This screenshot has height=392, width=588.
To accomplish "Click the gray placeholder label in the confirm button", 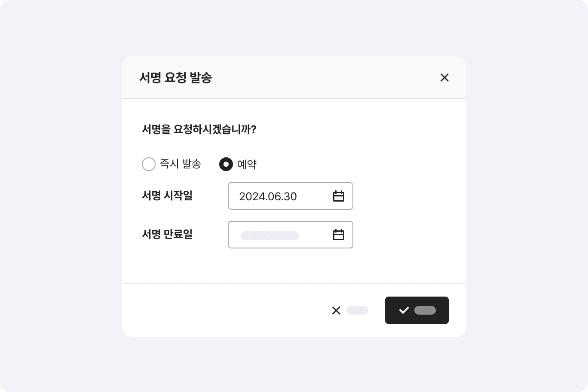I will (425, 310).
